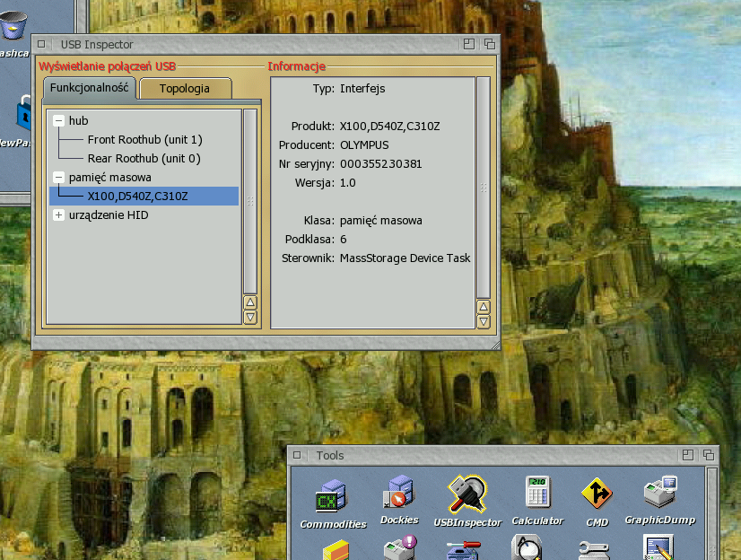Select Front Roothub (unit 1)
Viewport: 741px width, 560px height.
tap(145, 140)
